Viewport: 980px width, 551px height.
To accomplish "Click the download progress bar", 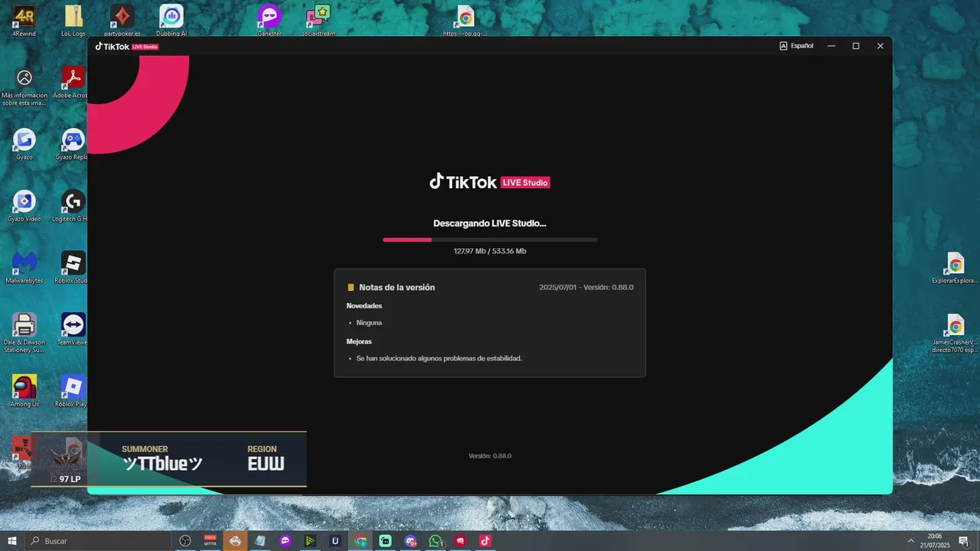I will tap(490, 240).
